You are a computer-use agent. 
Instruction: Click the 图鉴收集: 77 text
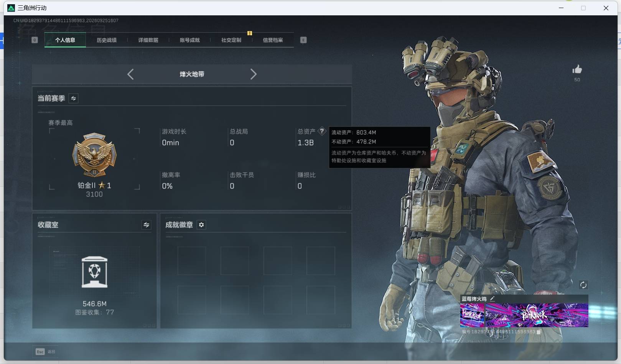pyautogui.click(x=94, y=312)
